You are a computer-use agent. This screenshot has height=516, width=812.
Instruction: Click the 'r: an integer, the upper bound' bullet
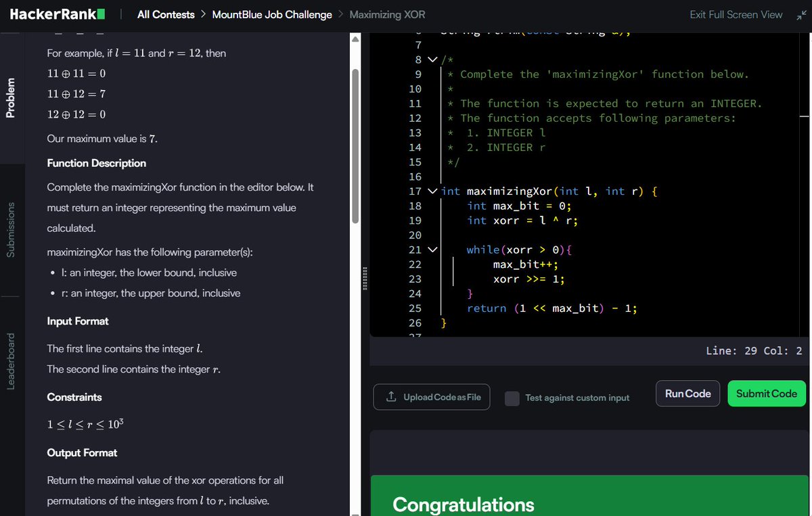(150, 294)
